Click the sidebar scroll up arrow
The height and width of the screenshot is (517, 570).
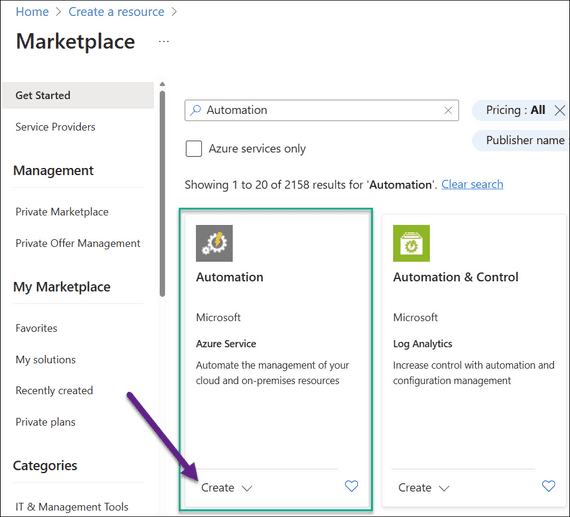click(x=162, y=84)
